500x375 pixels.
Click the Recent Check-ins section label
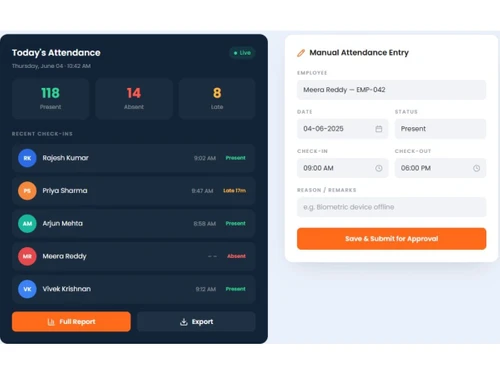[x=42, y=134]
